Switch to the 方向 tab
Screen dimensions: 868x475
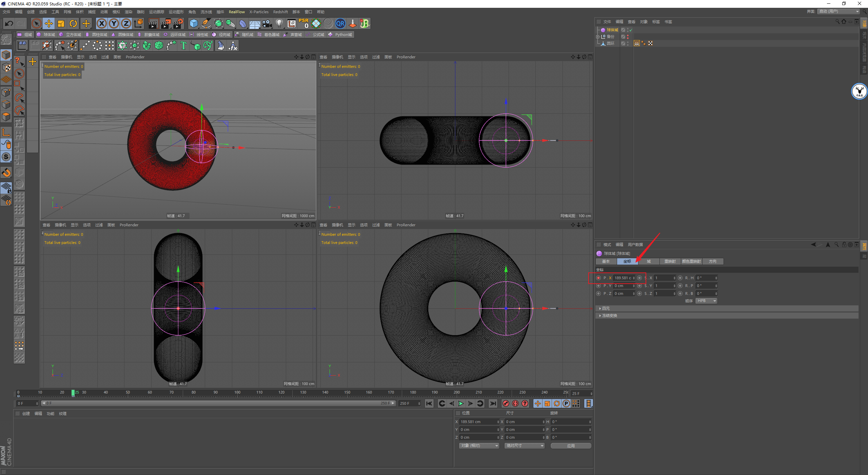pos(713,261)
